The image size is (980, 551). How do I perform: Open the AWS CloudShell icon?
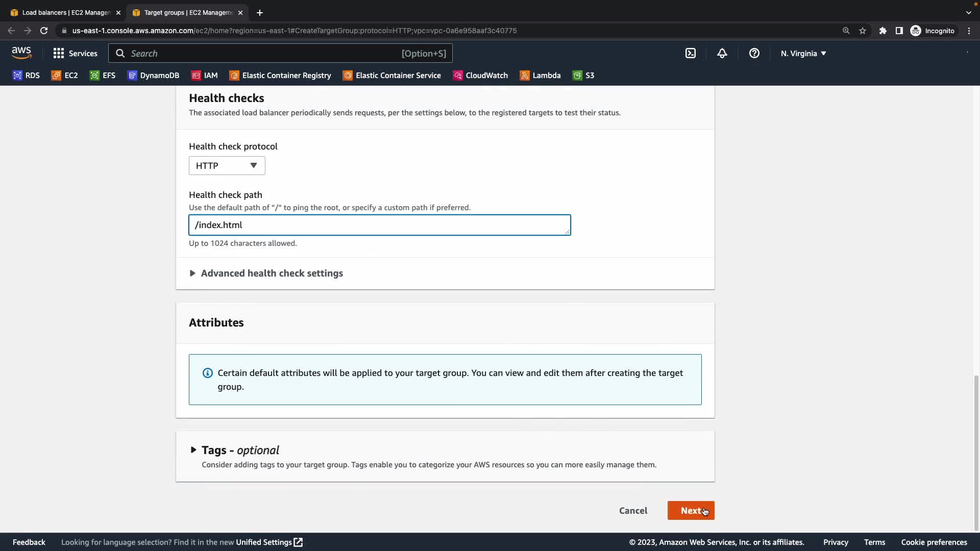pyautogui.click(x=691, y=54)
